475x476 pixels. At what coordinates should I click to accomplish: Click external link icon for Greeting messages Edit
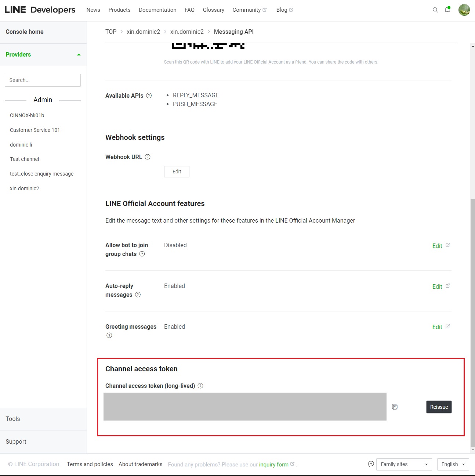[448, 326]
